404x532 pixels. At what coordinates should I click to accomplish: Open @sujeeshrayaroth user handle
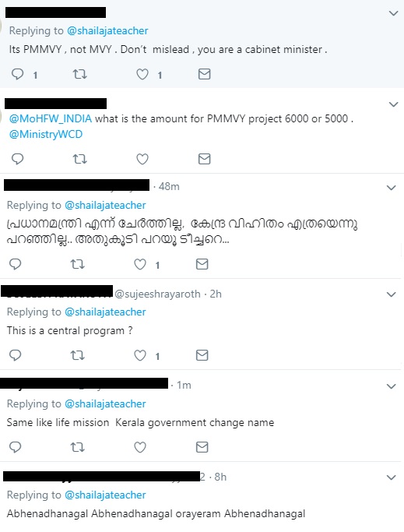(x=158, y=294)
